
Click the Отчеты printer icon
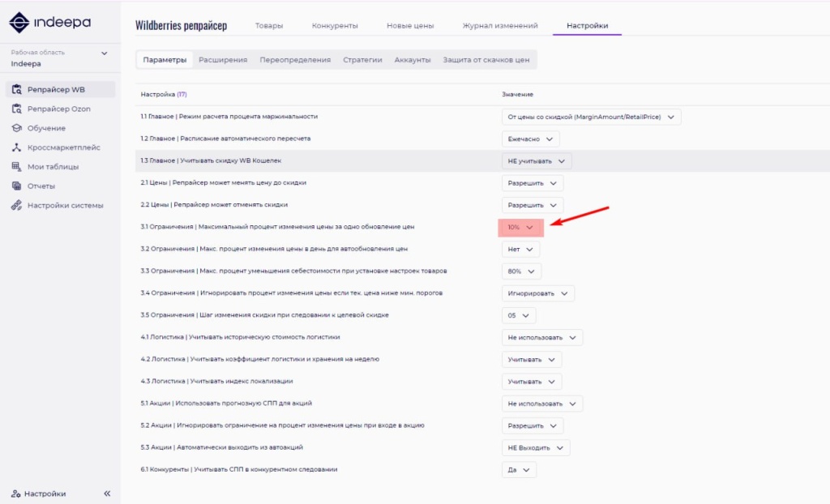tap(17, 186)
